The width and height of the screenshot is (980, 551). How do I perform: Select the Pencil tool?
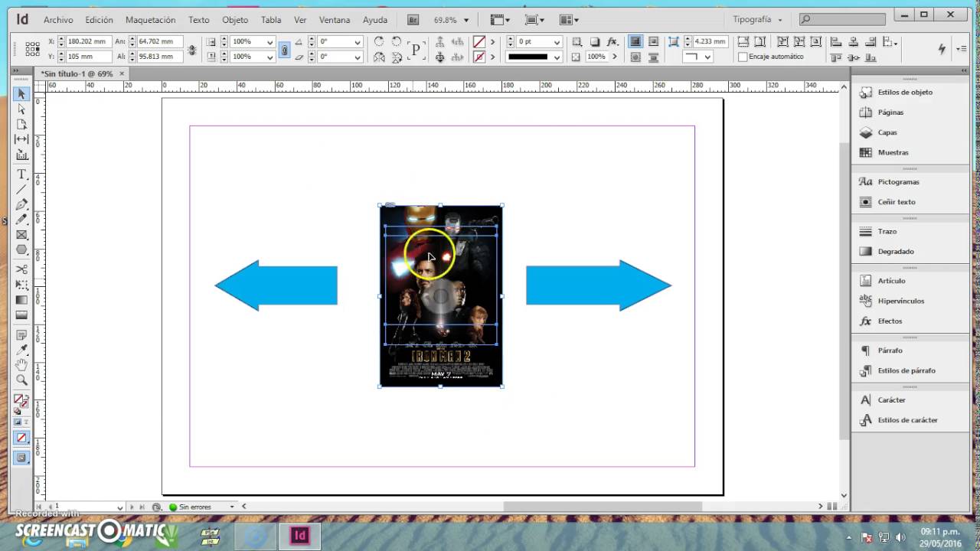21,220
